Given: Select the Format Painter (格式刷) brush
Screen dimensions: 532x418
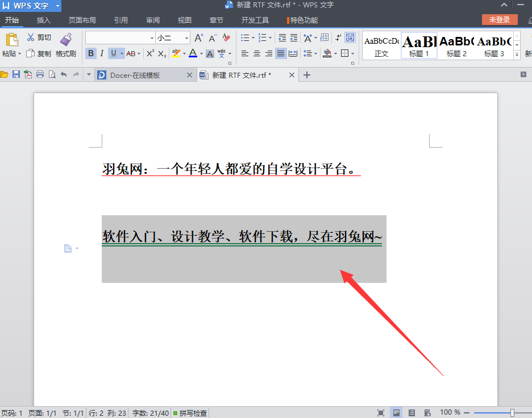Looking at the screenshot, I should (x=66, y=45).
